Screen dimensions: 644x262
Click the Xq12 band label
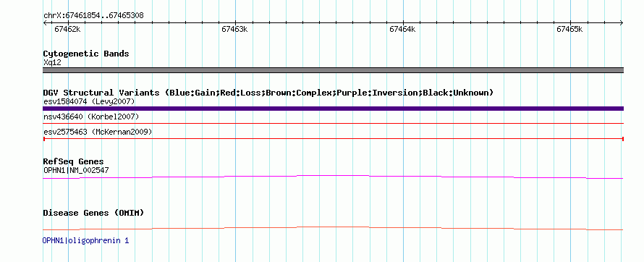tap(52, 63)
